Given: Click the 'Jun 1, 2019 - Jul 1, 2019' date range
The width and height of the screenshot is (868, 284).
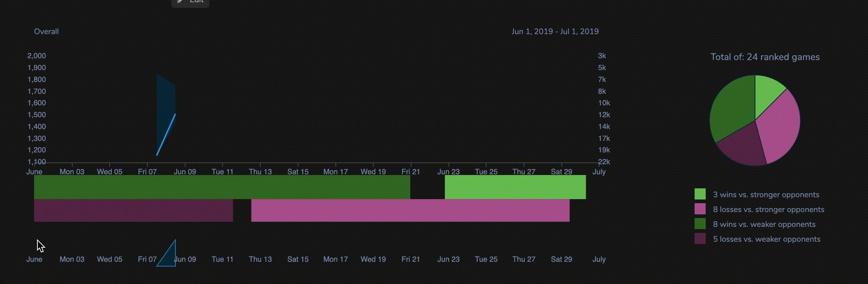Looking at the screenshot, I should 555,32.
